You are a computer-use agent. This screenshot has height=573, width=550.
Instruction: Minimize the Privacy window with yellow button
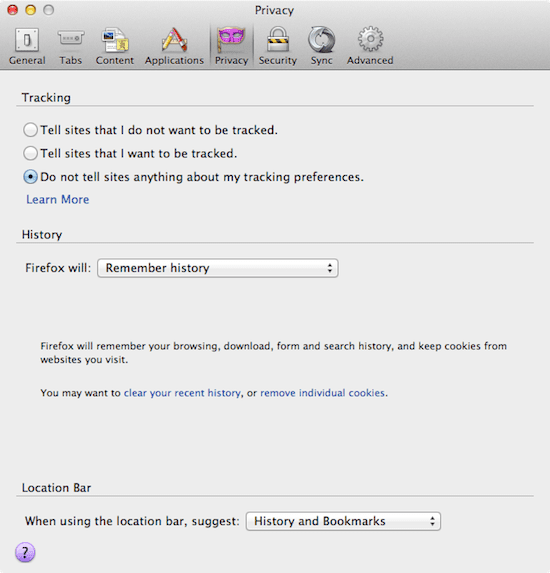pyautogui.click(x=31, y=10)
